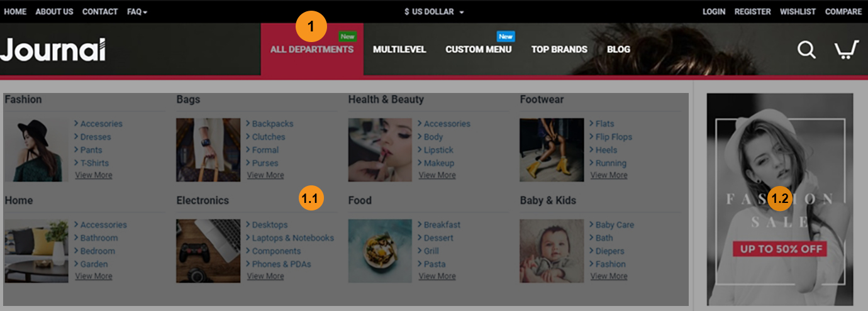Screen dimensions: 868x311
Task: Click the Wishlist link
Action: [798, 11]
